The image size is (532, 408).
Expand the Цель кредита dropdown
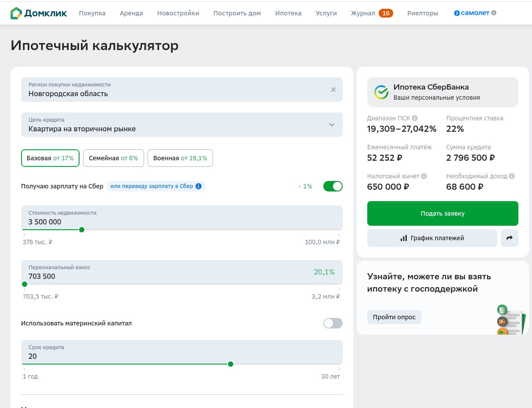click(x=331, y=125)
